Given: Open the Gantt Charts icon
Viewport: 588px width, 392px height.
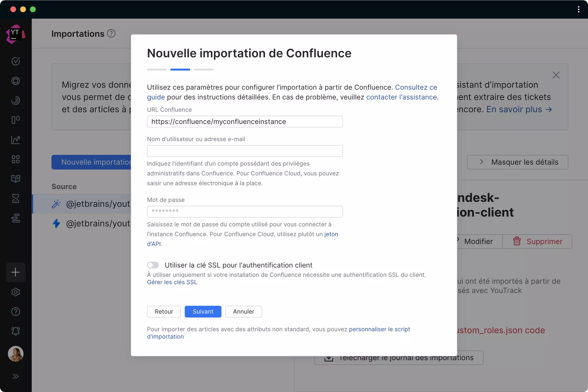Looking at the screenshot, I should click(15, 218).
